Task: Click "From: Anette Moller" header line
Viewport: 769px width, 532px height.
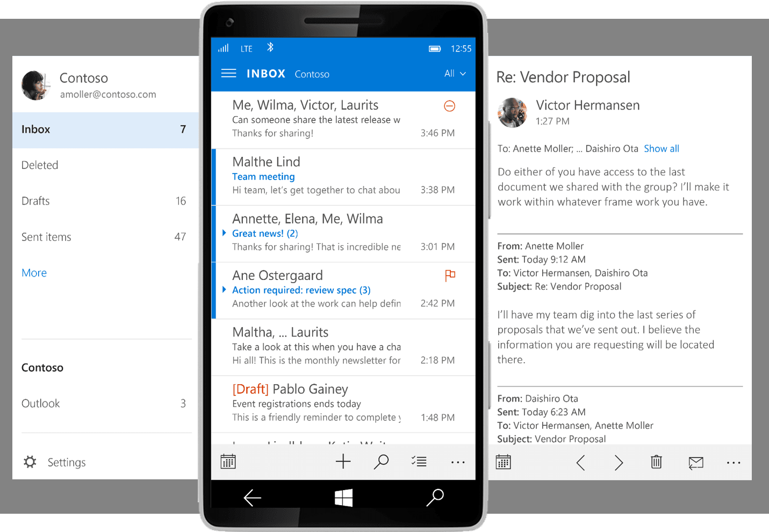Action: pos(541,246)
